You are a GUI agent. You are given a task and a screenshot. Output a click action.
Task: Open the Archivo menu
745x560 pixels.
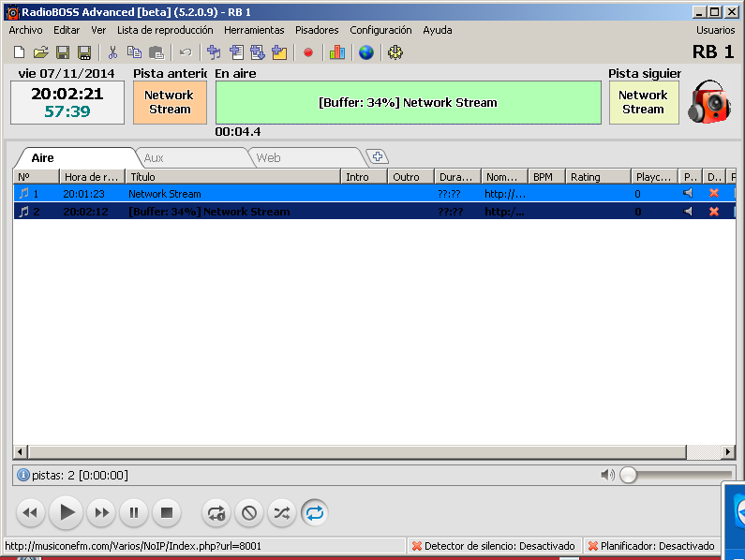[25, 30]
